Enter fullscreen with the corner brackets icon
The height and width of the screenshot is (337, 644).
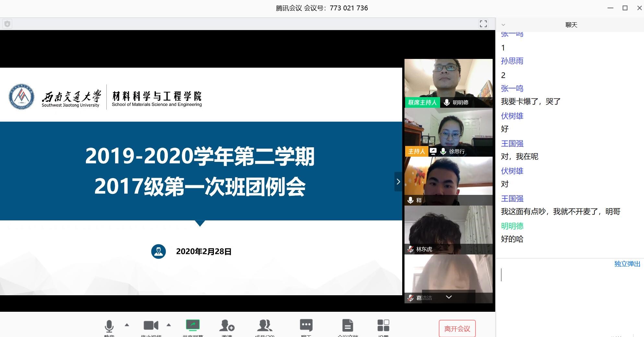click(x=483, y=24)
